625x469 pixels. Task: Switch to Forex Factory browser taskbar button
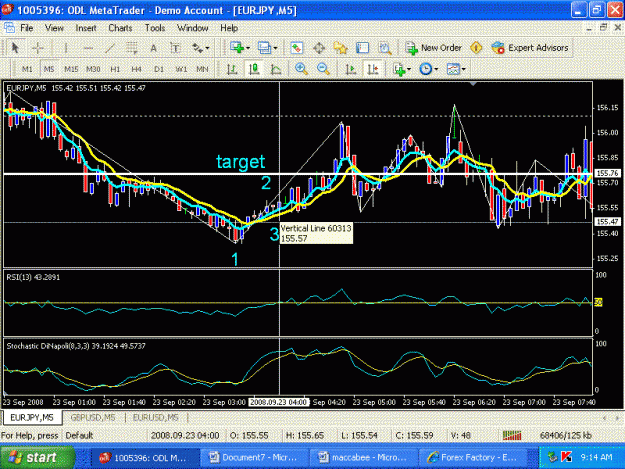point(472,457)
